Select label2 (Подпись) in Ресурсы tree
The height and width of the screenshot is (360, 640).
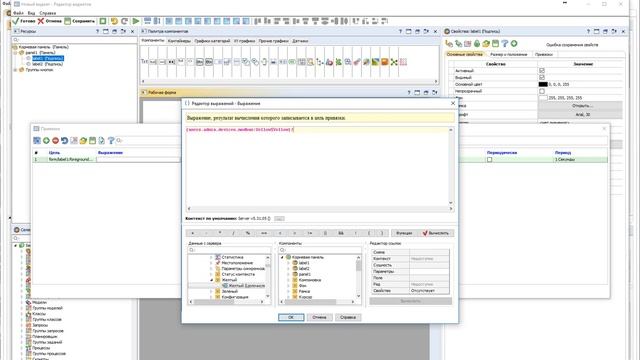tap(47, 64)
